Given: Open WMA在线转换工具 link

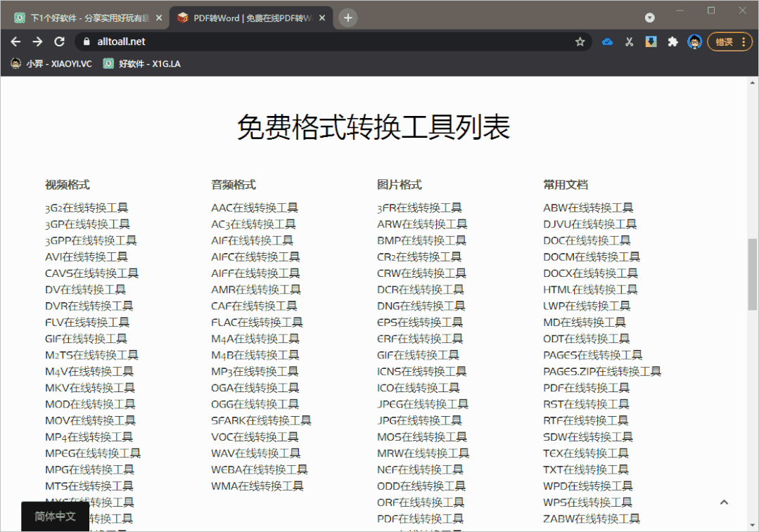Looking at the screenshot, I should point(257,486).
